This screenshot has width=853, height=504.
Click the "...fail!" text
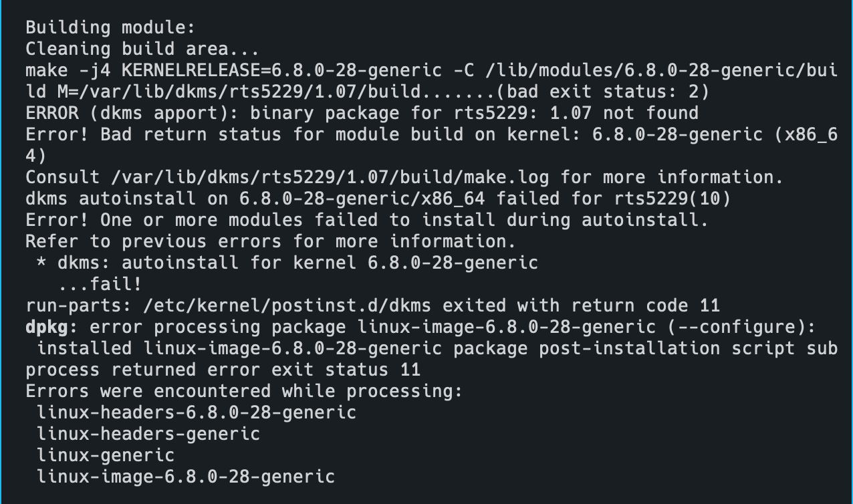pos(100,284)
